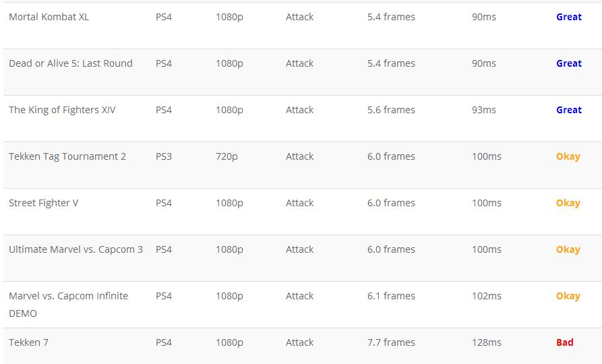This screenshot has height=364, width=602.
Task: Click the Street Fighter V game name
Action: click(43, 203)
